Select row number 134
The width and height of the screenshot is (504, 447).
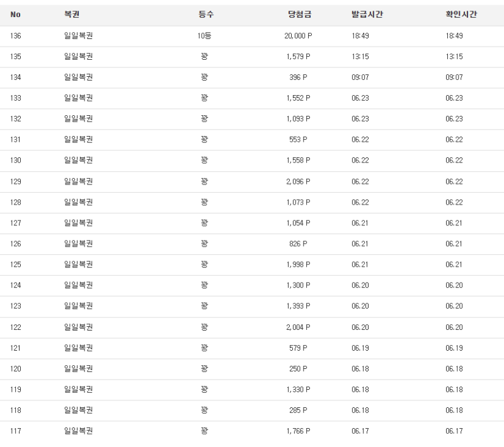pyautogui.click(x=15, y=77)
